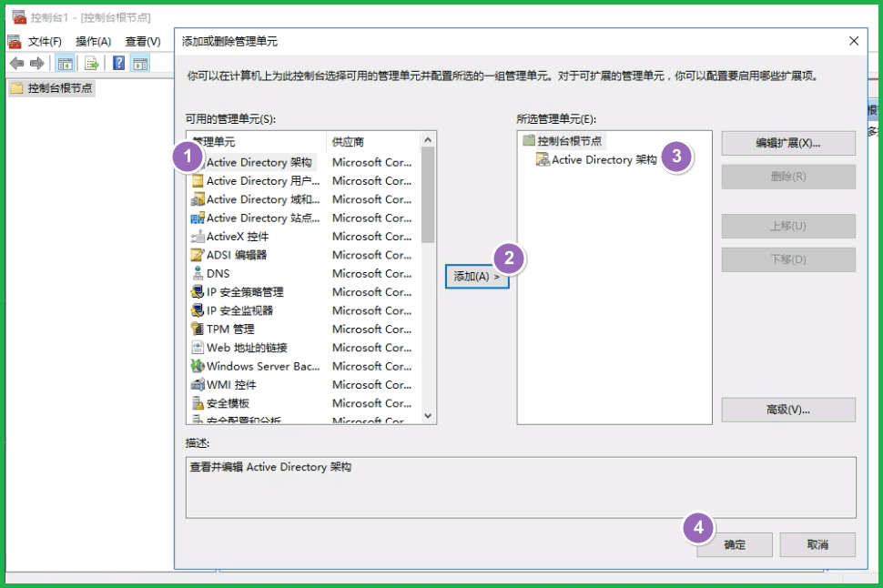Viewport: 883px width, 588px height.
Task: Click the 编辑扩展(X)... button
Action: (788, 143)
